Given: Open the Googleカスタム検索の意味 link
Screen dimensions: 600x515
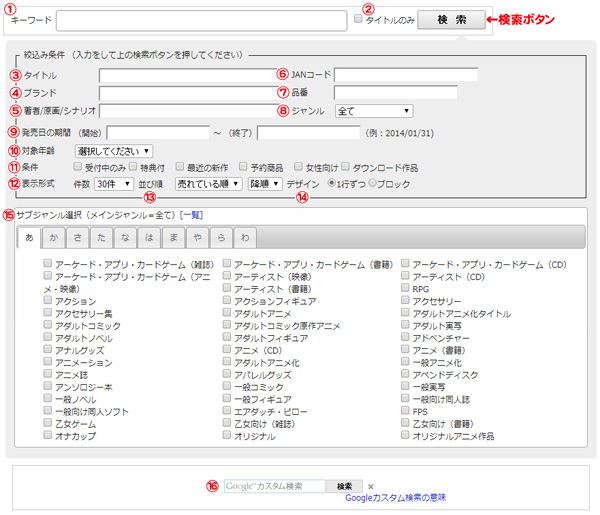Looking at the screenshot, I should point(396,498).
